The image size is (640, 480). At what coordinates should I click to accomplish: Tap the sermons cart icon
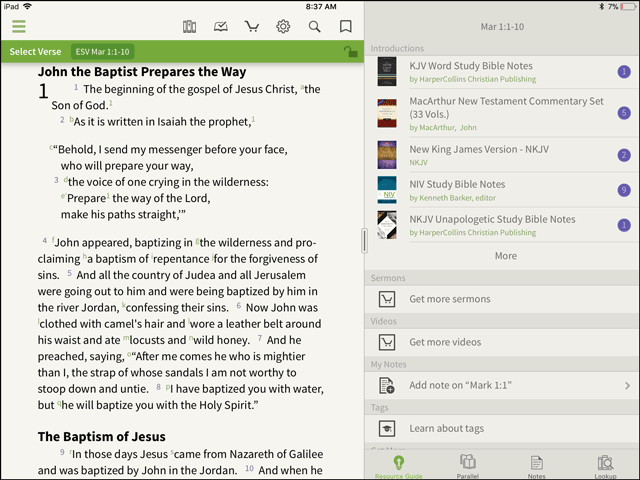[387, 299]
